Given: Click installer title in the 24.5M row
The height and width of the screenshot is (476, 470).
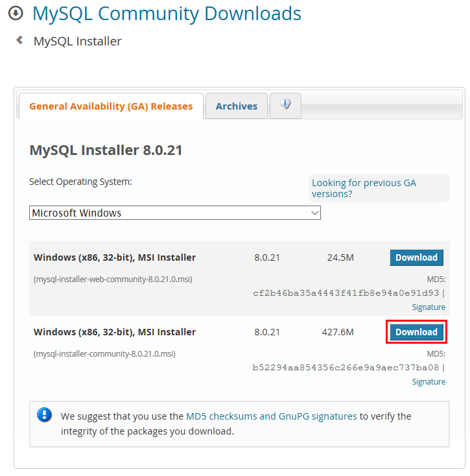Looking at the screenshot, I should (x=115, y=257).
